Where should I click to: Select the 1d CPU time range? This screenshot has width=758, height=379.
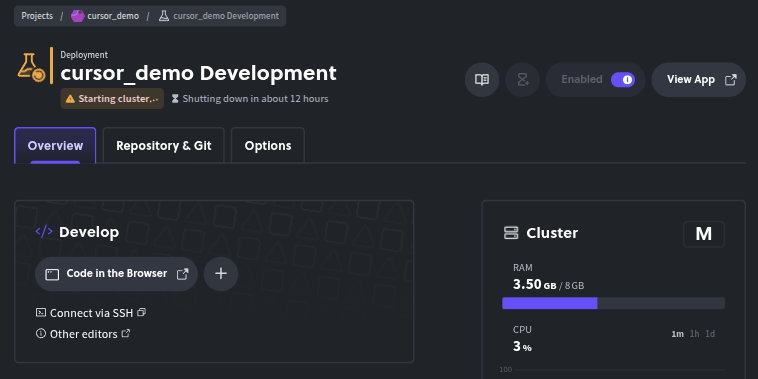pyautogui.click(x=710, y=334)
